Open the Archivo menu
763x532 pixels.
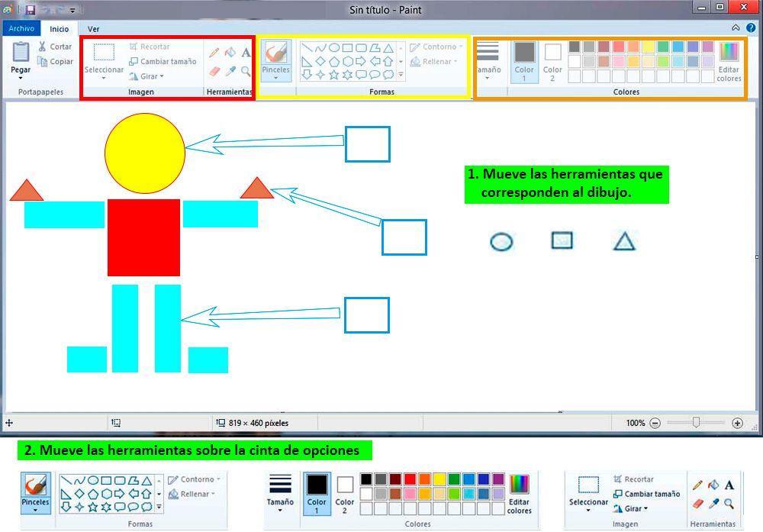tap(21, 27)
